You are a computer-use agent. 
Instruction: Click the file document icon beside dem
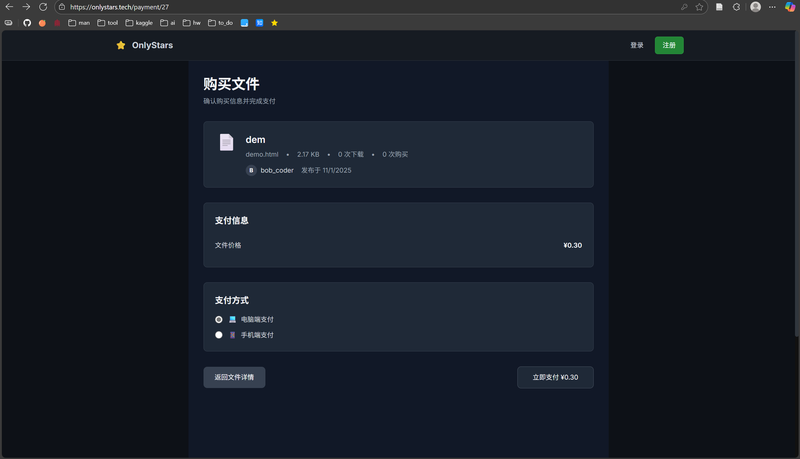click(x=227, y=142)
